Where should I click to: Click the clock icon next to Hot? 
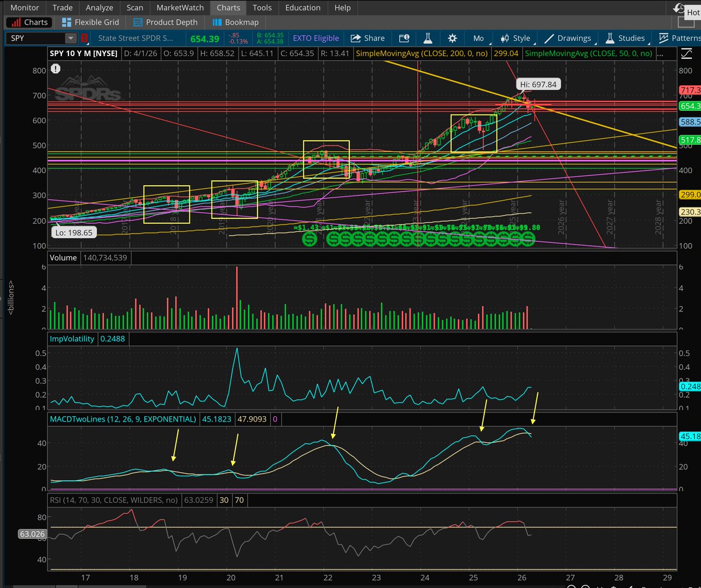click(679, 8)
